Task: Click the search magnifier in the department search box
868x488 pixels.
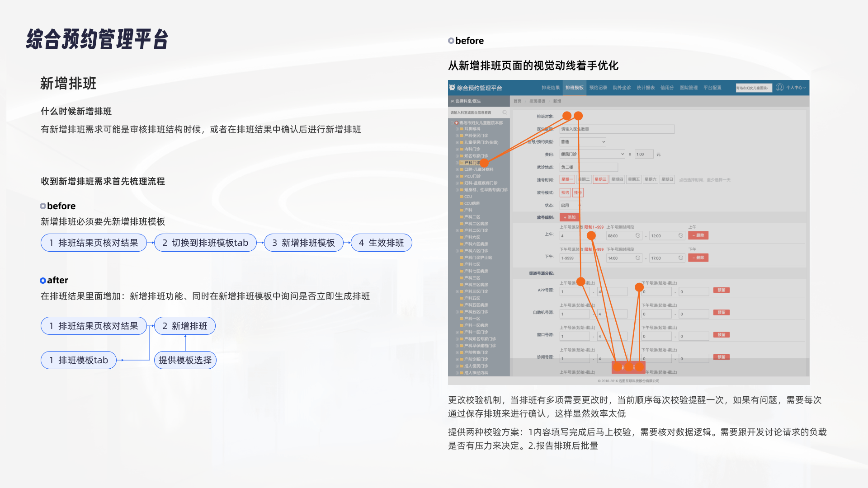Action: 505,113
